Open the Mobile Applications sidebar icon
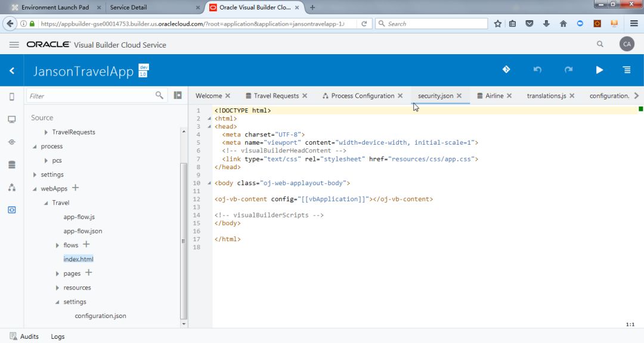This screenshot has height=343, width=644. pyautogui.click(x=11, y=96)
